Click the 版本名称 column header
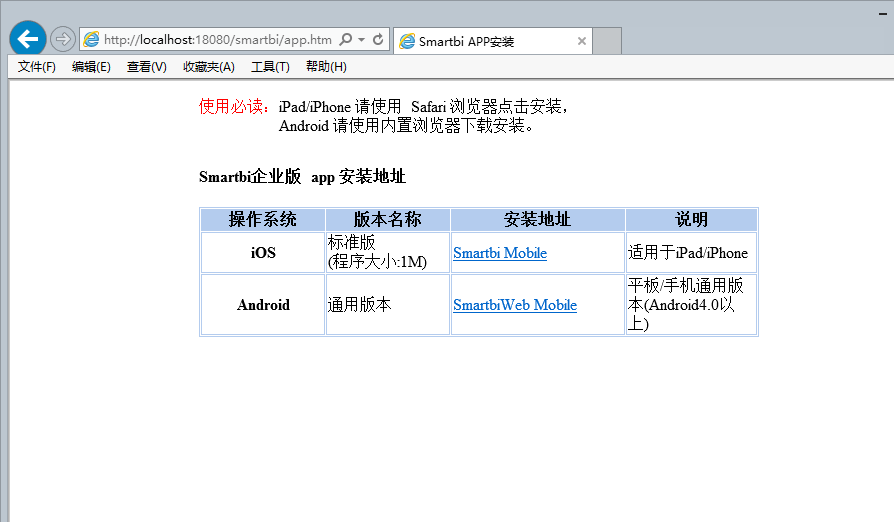Viewport: 894px width, 522px height. [388, 219]
